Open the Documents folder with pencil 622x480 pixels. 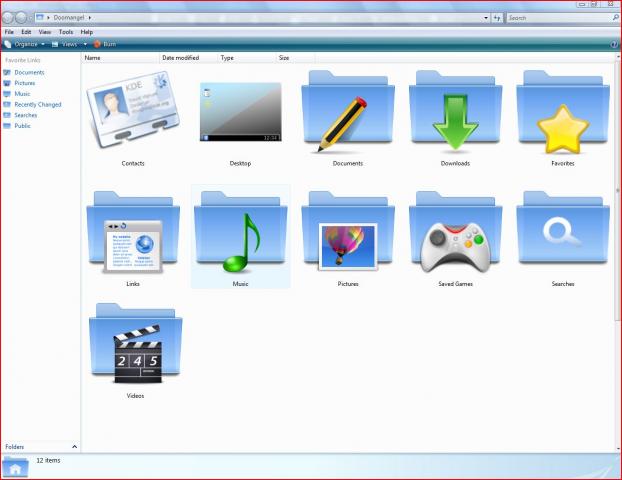click(347, 113)
